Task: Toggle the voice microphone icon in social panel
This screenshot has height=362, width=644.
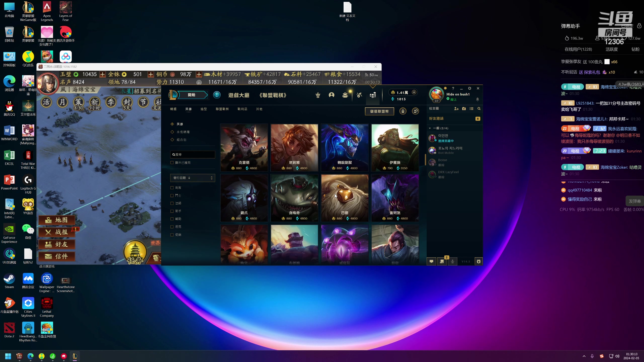Action: tap(453, 261)
